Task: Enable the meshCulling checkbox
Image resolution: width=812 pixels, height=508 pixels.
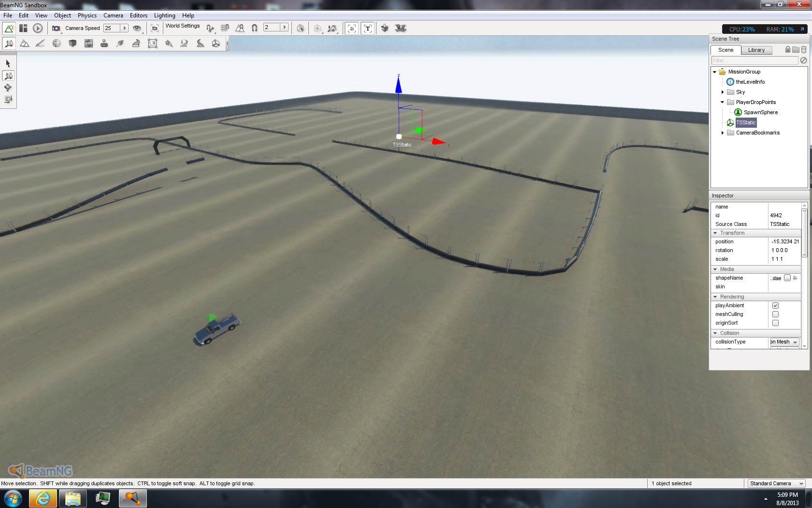Action: (775, 314)
